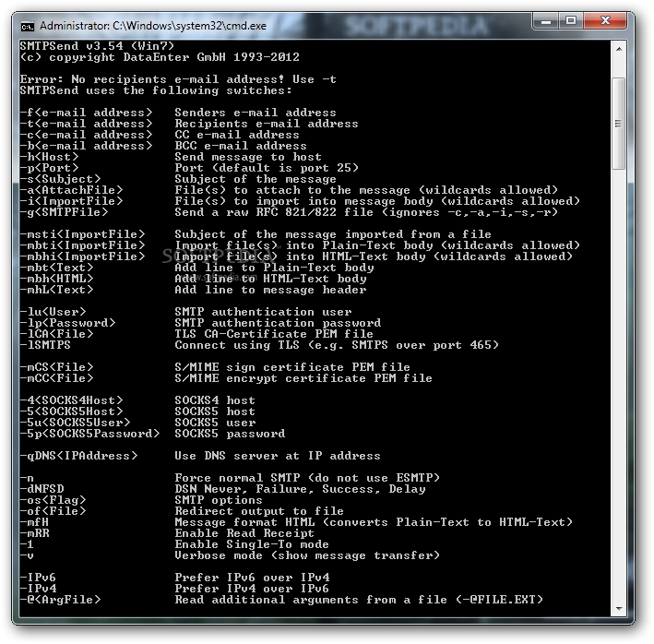Click the '-@<ArgFile>' switch
This screenshot has height=644, width=654.
(x=61, y=600)
